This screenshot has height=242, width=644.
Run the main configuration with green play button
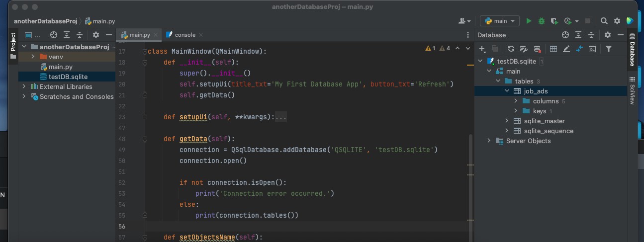tap(529, 21)
